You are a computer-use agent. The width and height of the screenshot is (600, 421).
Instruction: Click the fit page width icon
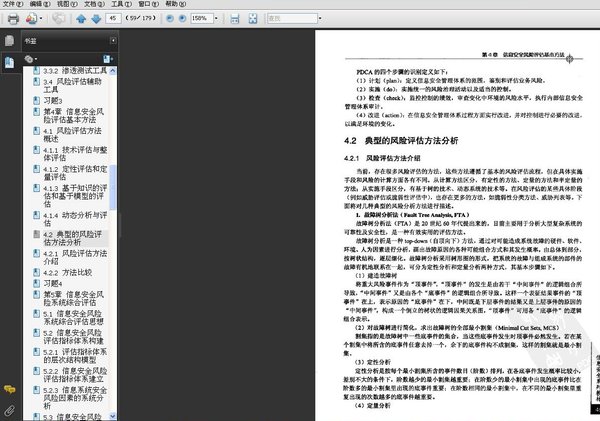click(x=236, y=19)
